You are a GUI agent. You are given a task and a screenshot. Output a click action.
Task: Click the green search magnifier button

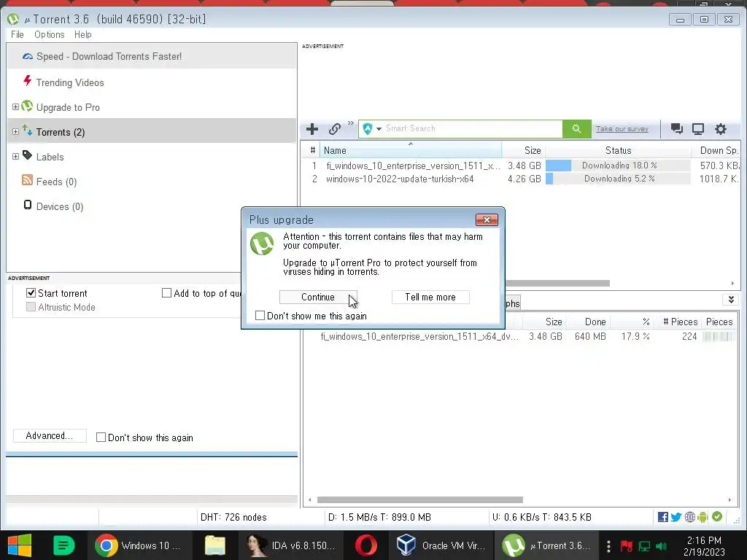(x=576, y=128)
